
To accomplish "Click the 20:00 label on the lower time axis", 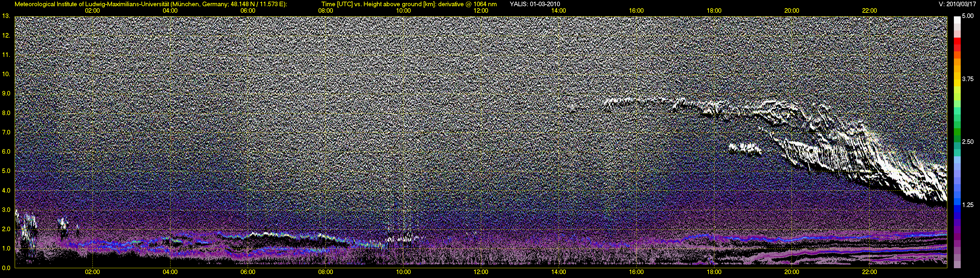I will (792, 272).
